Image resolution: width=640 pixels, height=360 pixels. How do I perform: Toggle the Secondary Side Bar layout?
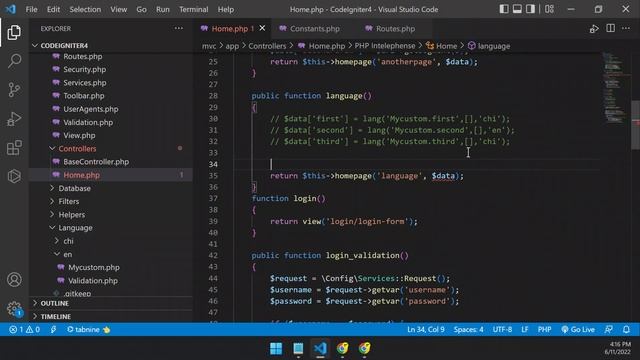pos(530,9)
